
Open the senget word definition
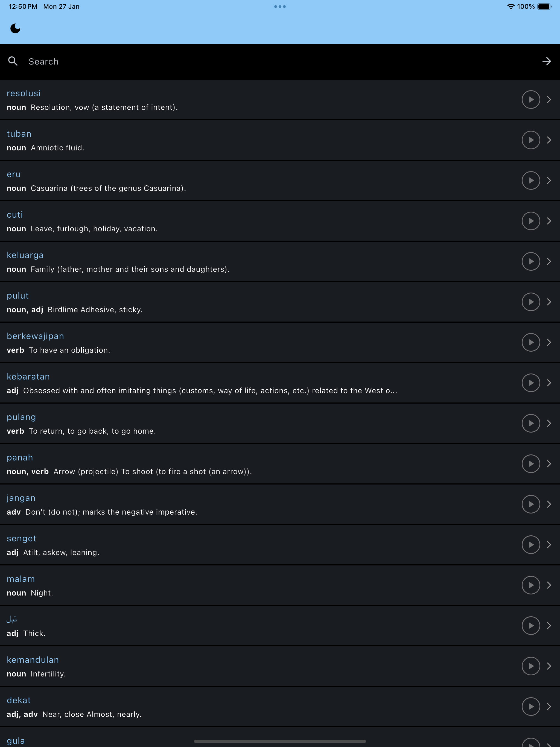pyautogui.click(x=280, y=545)
